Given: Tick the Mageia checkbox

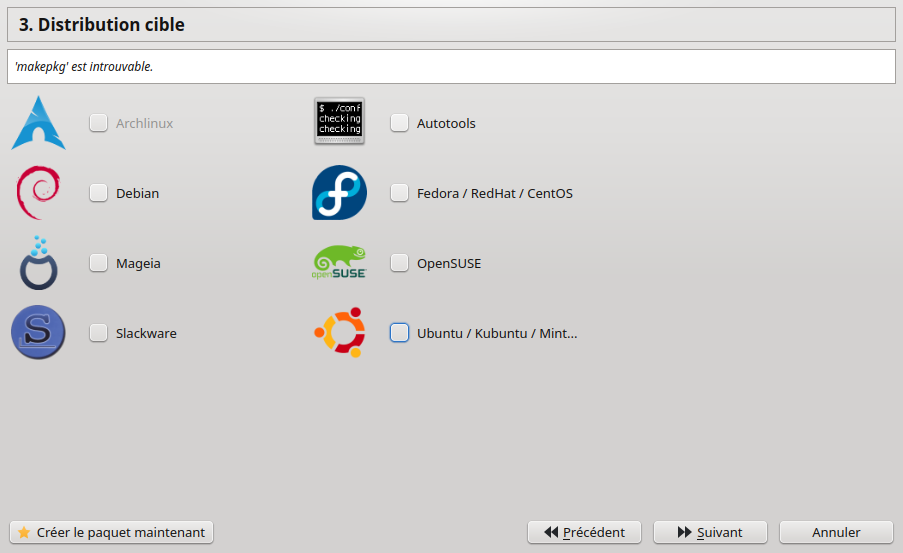Looking at the screenshot, I should point(98,263).
